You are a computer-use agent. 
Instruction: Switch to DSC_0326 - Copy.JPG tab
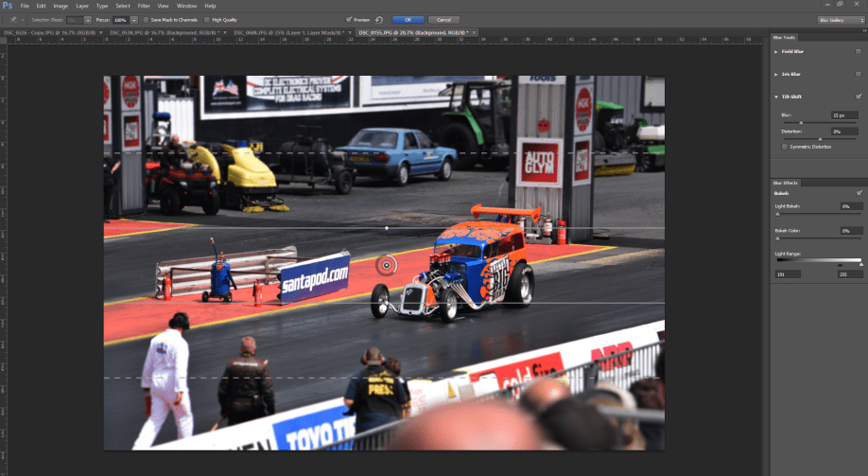point(49,33)
